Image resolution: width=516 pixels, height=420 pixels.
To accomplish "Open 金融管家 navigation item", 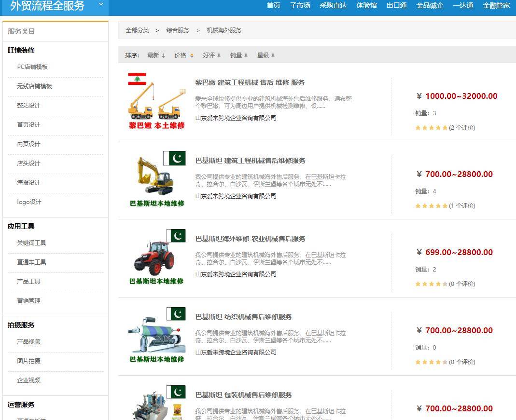I will [496, 5].
